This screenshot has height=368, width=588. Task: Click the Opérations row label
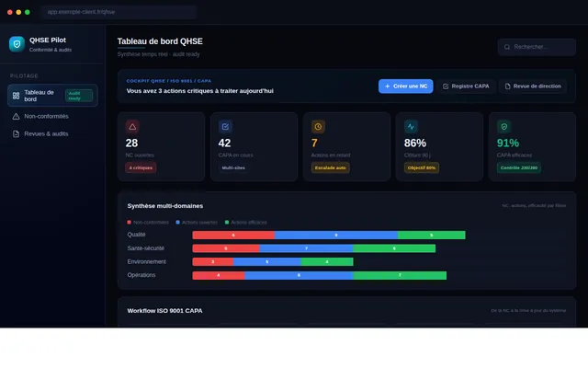(x=141, y=275)
